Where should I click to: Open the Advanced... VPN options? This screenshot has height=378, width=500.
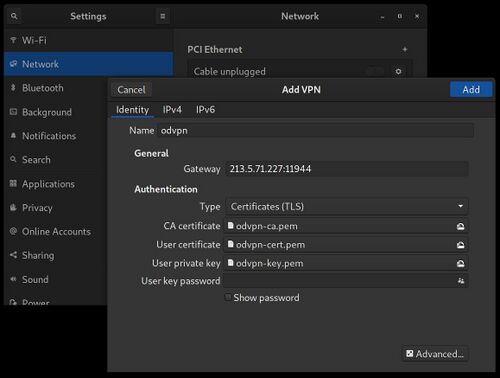435,354
